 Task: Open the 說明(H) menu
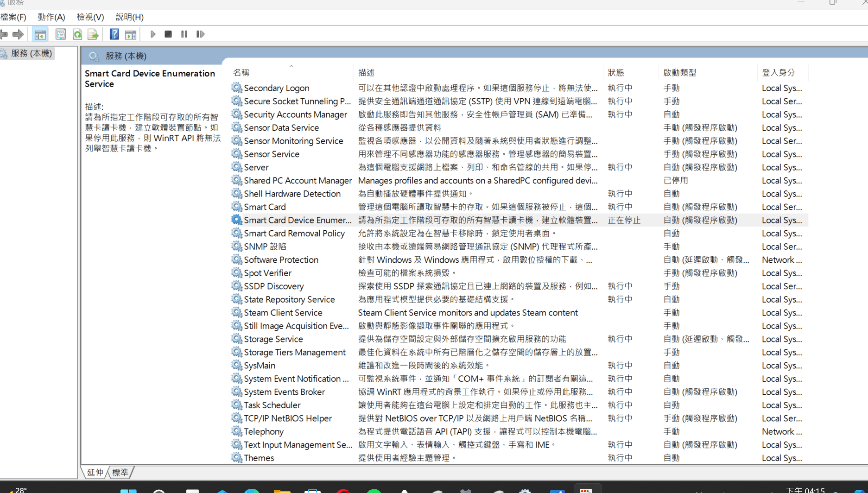point(130,17)
